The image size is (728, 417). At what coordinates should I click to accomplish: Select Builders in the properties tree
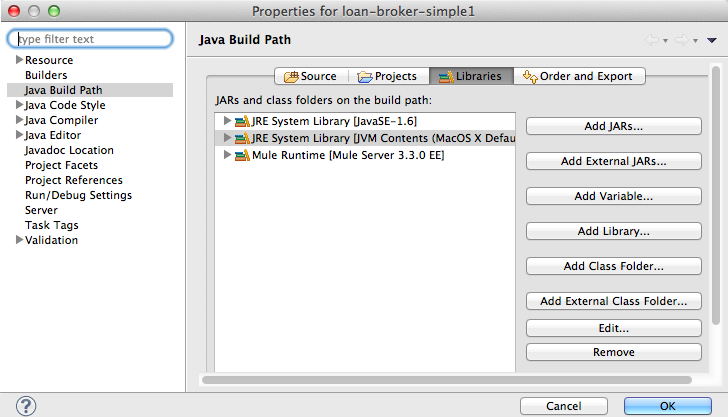pos(46,75)
